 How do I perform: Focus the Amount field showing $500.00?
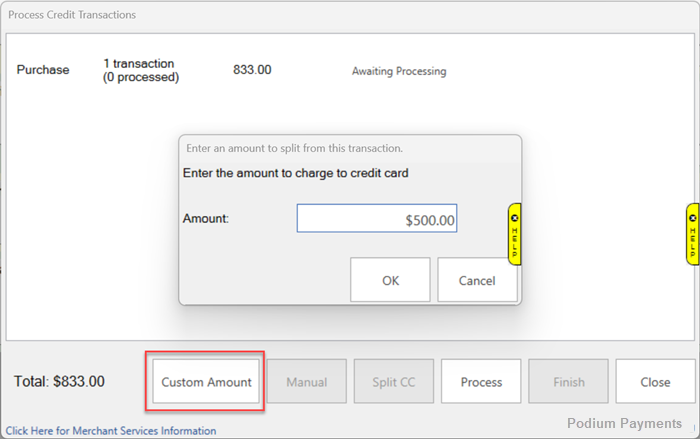(377, 220)
